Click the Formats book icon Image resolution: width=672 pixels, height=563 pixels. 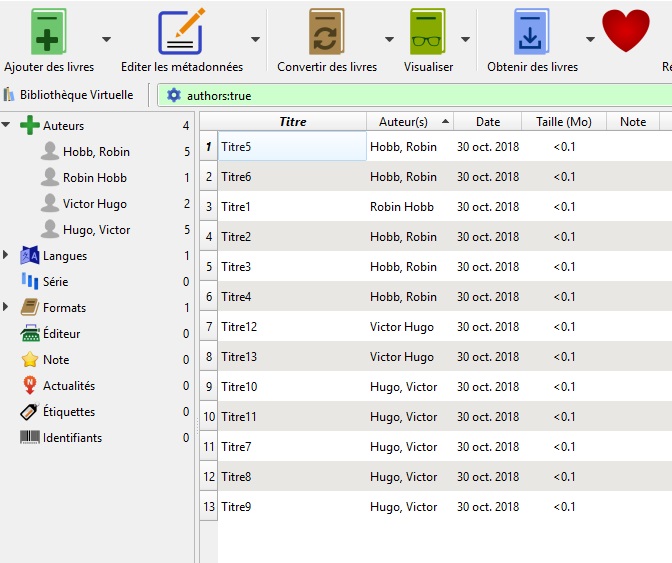point(30,307)
